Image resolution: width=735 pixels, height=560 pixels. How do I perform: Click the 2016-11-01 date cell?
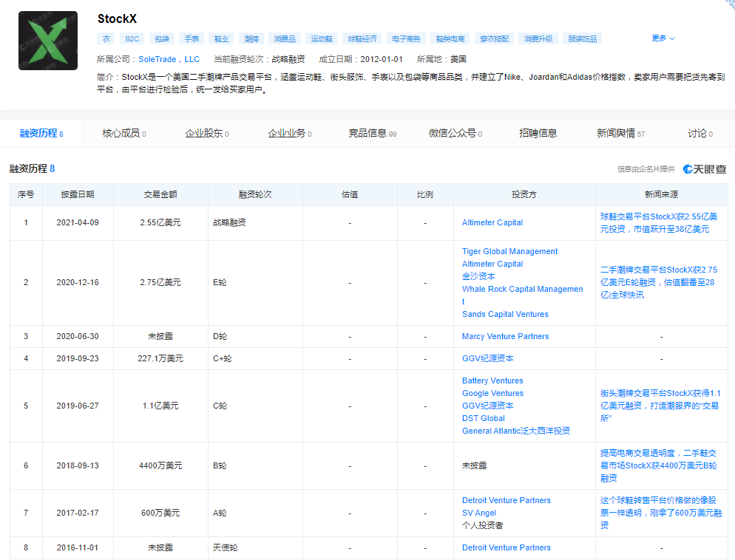[x=78, y=548]
